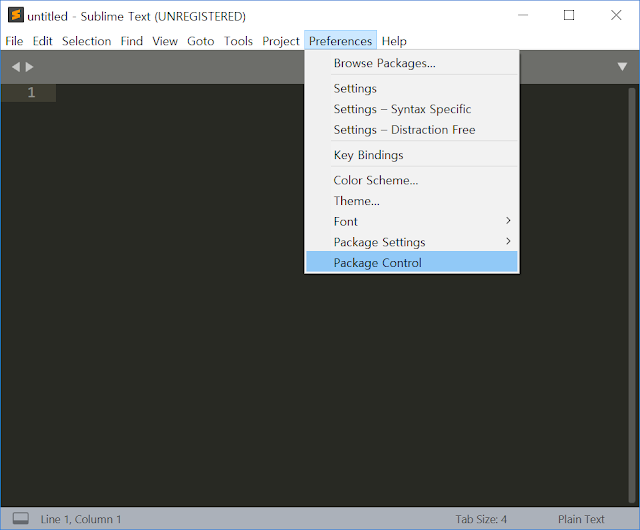Toggle the side bar panel switcher icon

(x=20, y=519)
